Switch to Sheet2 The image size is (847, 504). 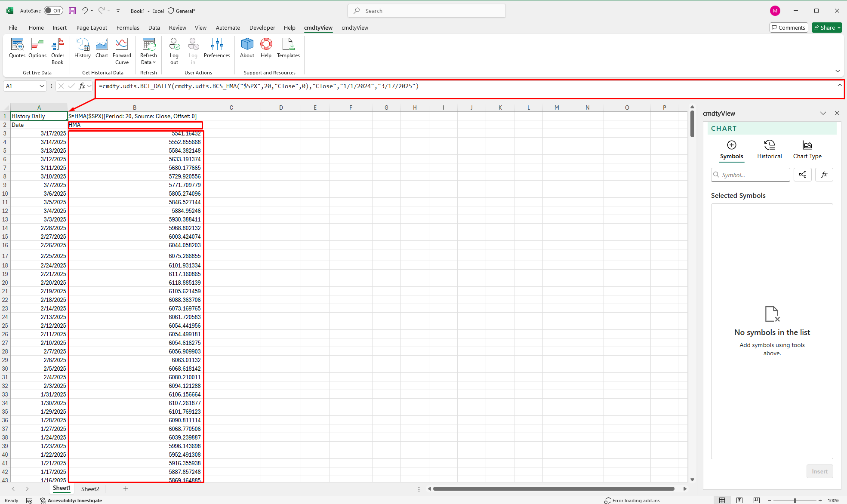coord(90,489)
